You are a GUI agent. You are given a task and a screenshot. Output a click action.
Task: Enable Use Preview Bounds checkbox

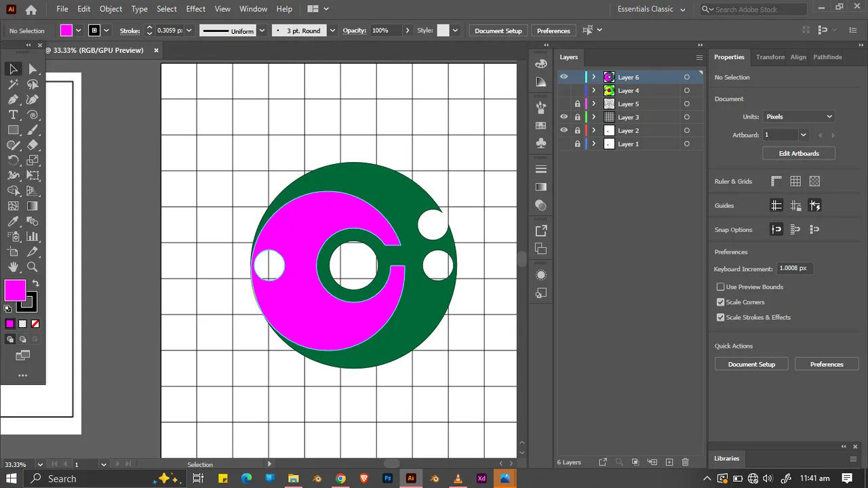pos(721,287)
